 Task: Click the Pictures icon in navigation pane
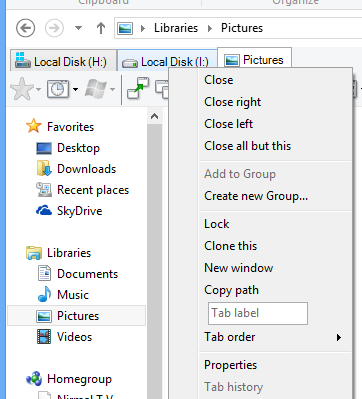(x=44, y=316)
